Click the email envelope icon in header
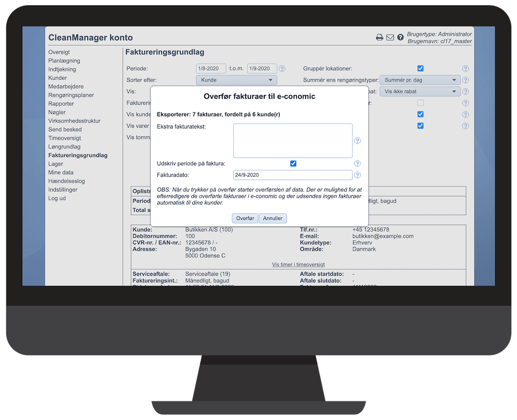 [390, 37]
